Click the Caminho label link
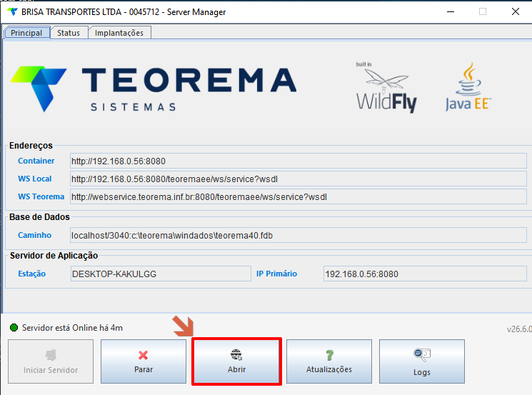The image size is (532, 395). [34, 235]
